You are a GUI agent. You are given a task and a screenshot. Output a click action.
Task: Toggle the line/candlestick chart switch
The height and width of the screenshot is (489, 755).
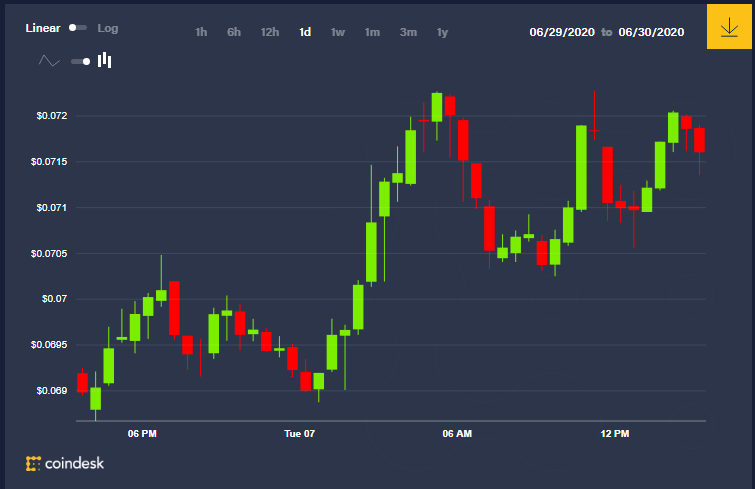coord(80,61)
